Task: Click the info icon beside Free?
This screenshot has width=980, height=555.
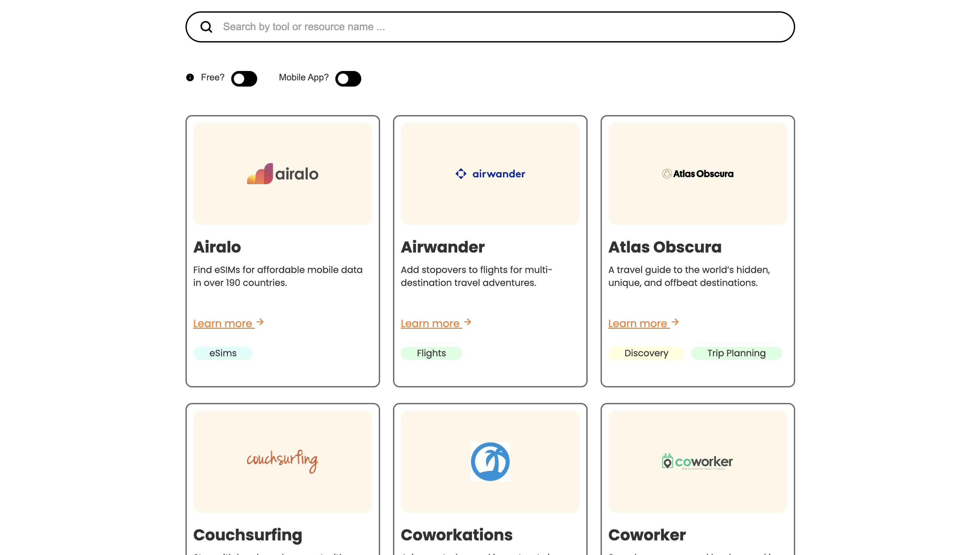Action: tap(190, 77)
